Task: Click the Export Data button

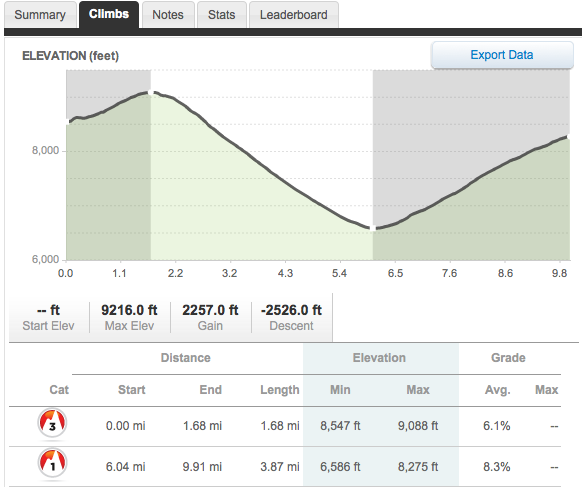Action: (502, 55)
